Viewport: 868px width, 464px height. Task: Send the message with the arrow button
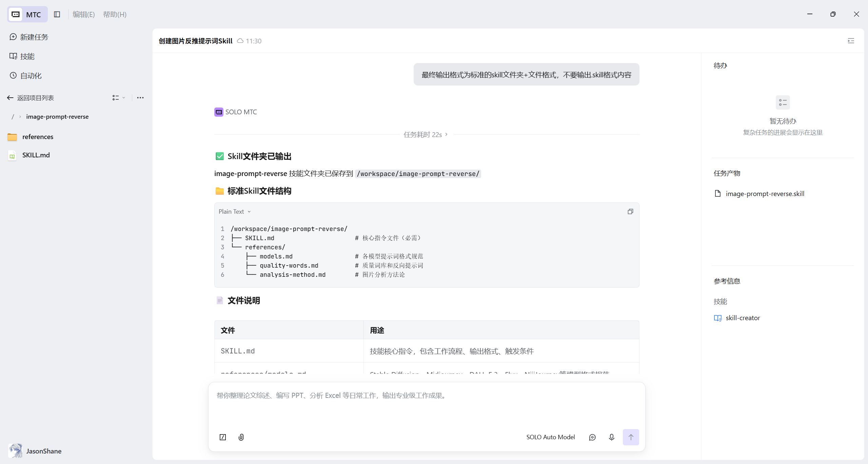(x=631, y=437)
